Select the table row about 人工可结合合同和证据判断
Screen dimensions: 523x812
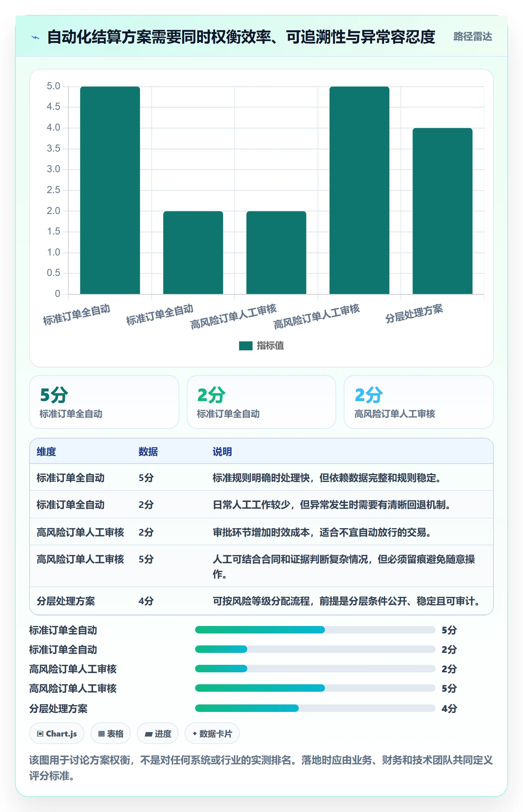(x=261, y=566)
